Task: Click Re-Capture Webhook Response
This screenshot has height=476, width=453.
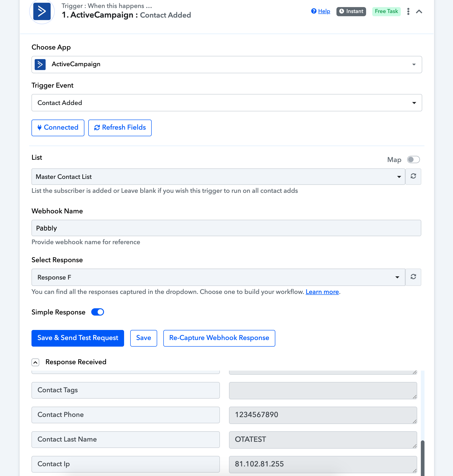Action: [219, 338]
